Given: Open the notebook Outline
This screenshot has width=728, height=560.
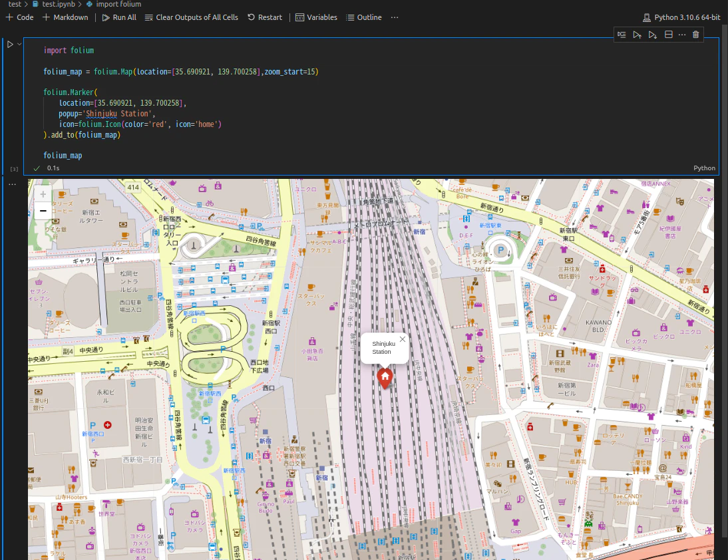Looking at the screenshot, I should click(x=364, y=17).
